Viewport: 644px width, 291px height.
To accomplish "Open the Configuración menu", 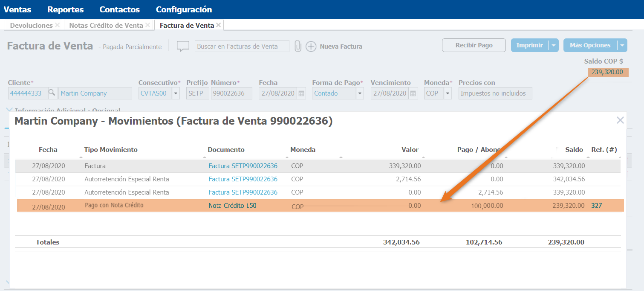I will (x=184, y=9).
